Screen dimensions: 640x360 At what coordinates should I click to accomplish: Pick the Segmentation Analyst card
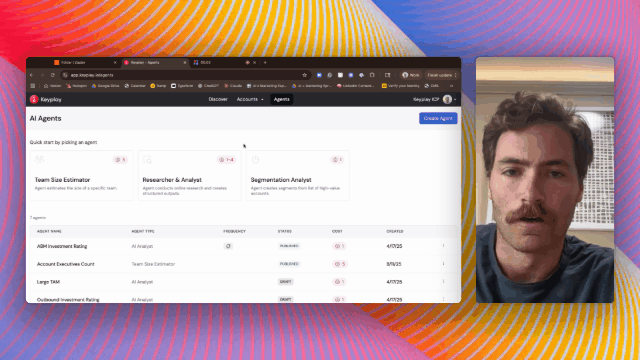297,176
